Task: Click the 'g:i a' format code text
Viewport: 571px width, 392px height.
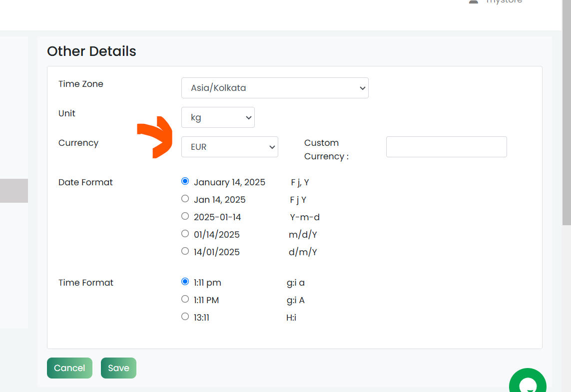Action: click(296, 283)
